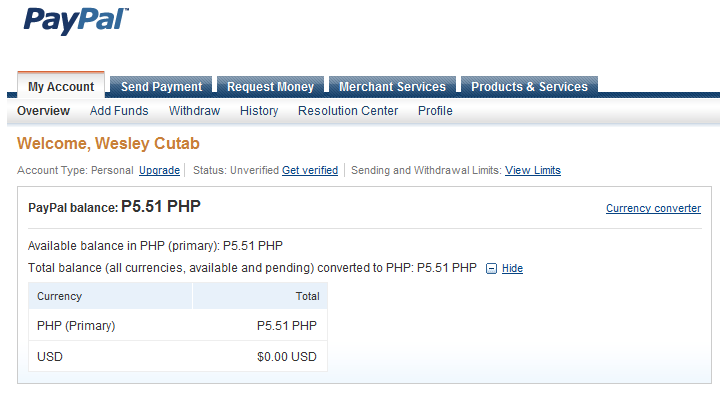This screenshot has width=720, height=393.
Task: Open the Currency converter link
Action: click(653, 208)
